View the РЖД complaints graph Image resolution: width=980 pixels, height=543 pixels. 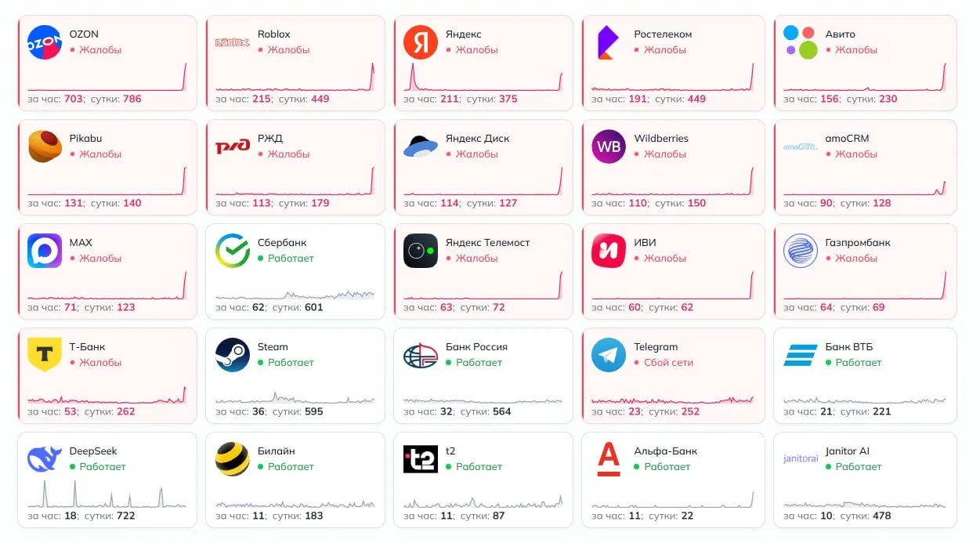(x=295, y=181)
